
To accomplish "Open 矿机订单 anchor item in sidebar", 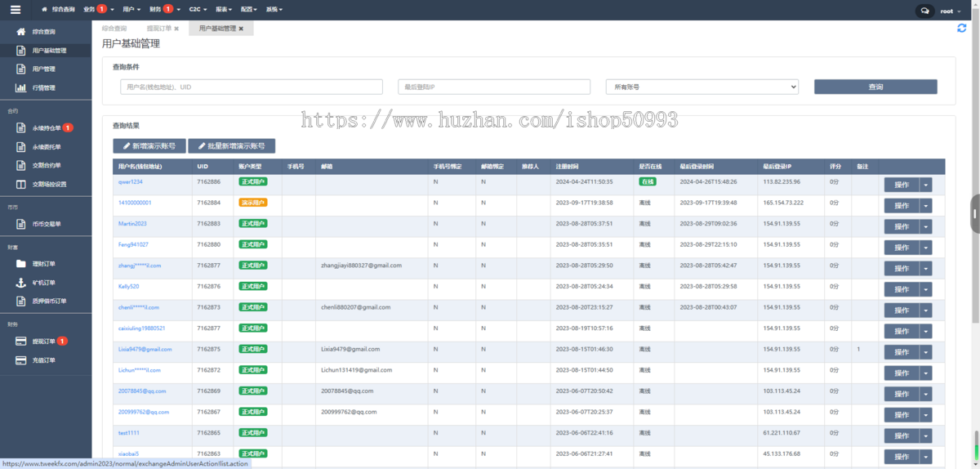I will click(x=46, y=283).
